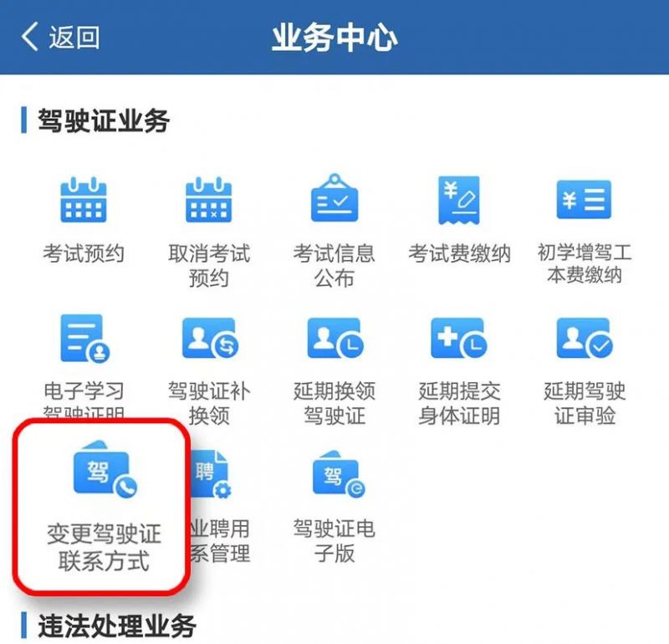This screenshot has width=669, height=644.
Task: Open the 考试信息公布 clipboard icon
Action: coord(334,197)
